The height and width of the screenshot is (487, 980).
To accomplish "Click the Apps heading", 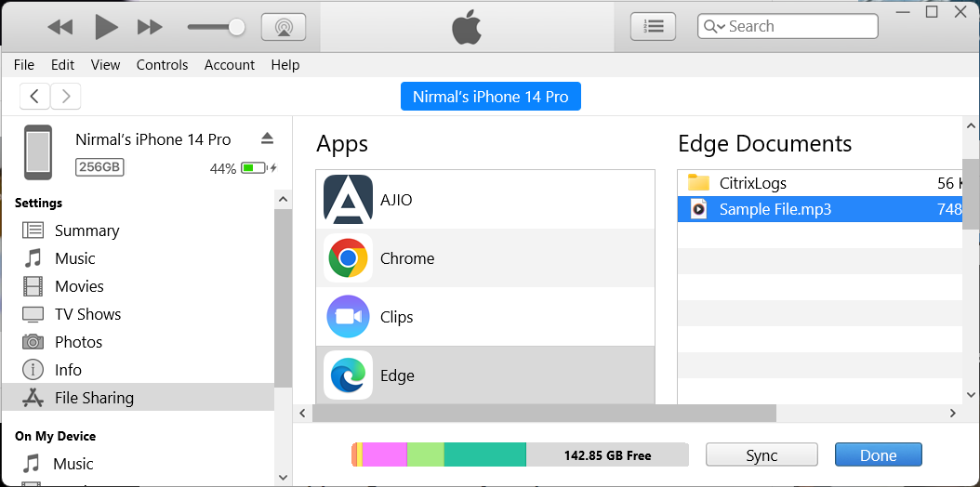I will pyautogui.click(x=342, y=144).
